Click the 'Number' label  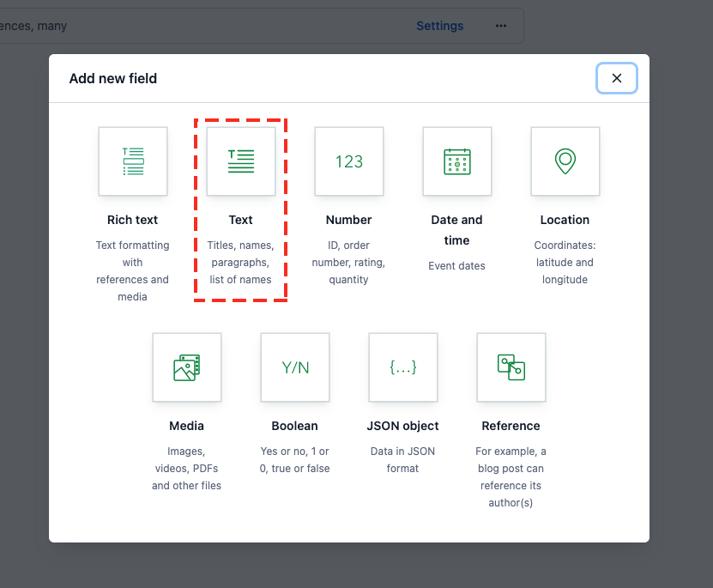click(348, 220)
